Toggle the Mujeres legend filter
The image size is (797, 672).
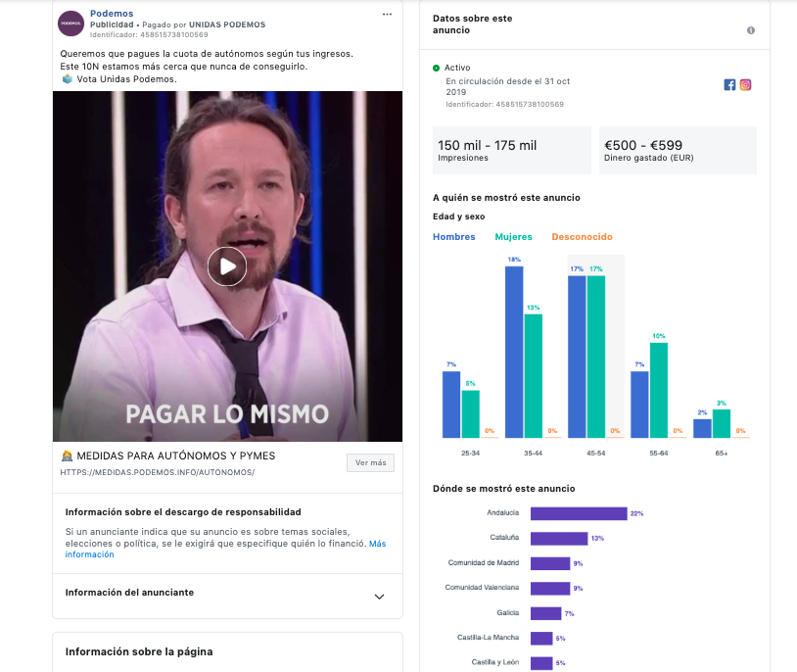513,236
